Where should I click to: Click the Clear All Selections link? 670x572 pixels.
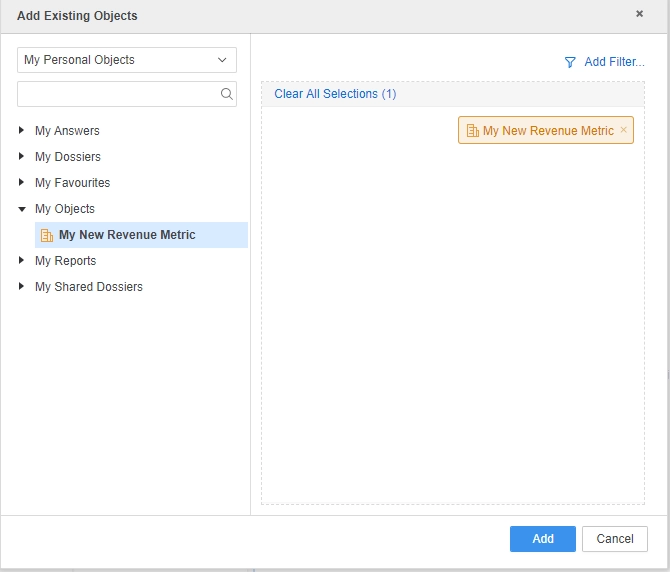coord(335,94)
